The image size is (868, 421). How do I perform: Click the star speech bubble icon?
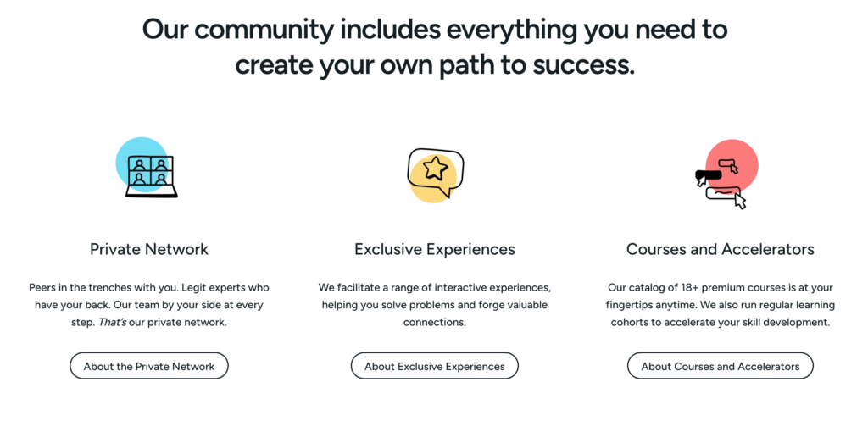click(435, 174)
